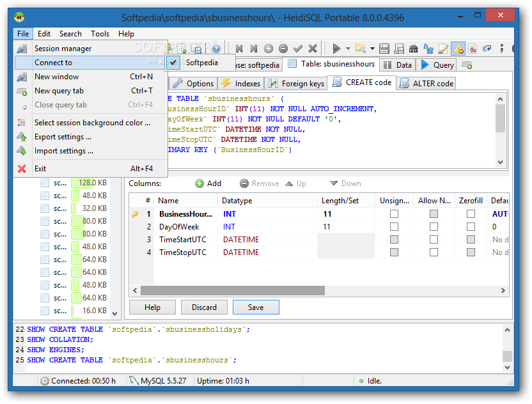
Task: Click the help question mark toolbar icon
Action: 216,49
